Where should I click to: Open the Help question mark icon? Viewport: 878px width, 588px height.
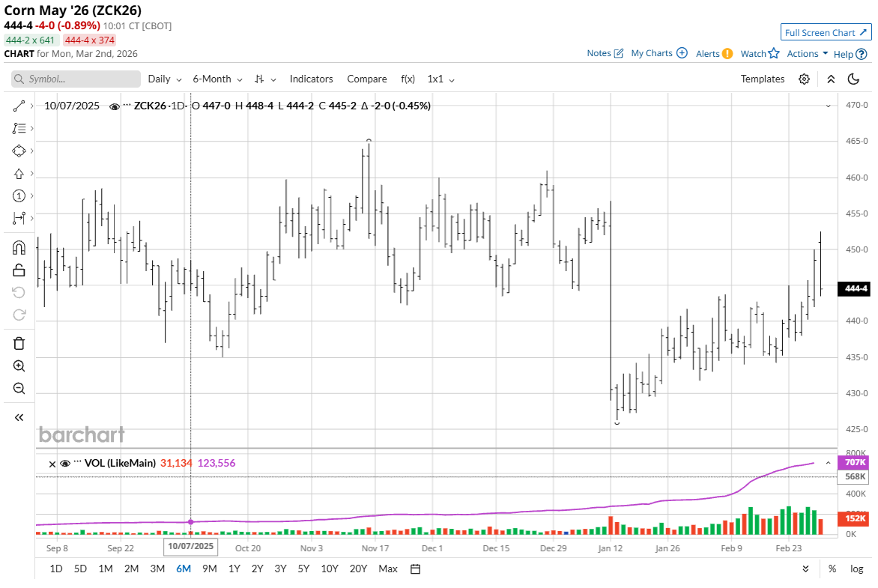[862, 55]
